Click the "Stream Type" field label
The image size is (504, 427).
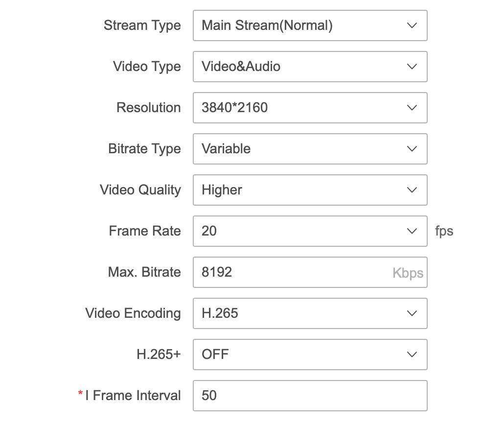tap(142, 25)
